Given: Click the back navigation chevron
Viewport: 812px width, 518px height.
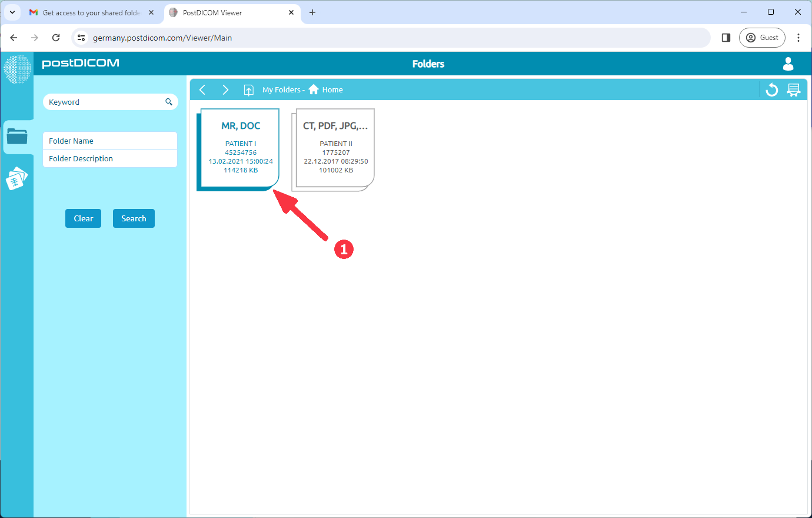Looking at the screenshot, I should 202,89.
